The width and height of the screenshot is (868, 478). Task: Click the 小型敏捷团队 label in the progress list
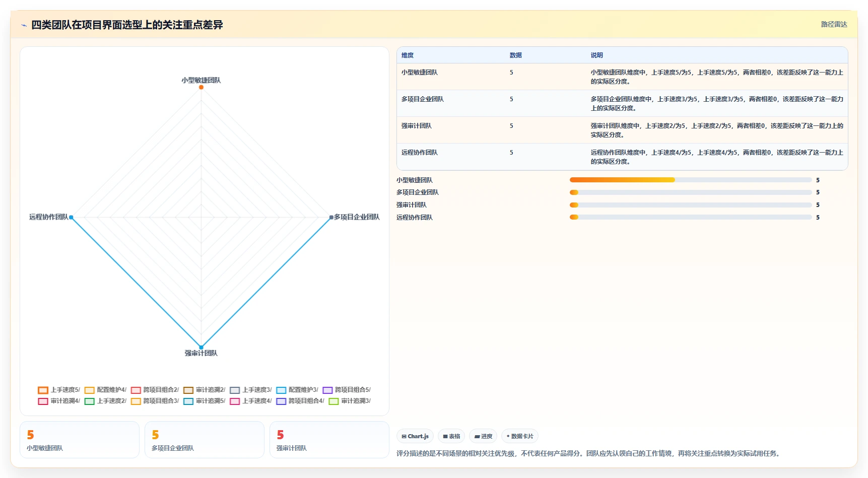[415, 180]
